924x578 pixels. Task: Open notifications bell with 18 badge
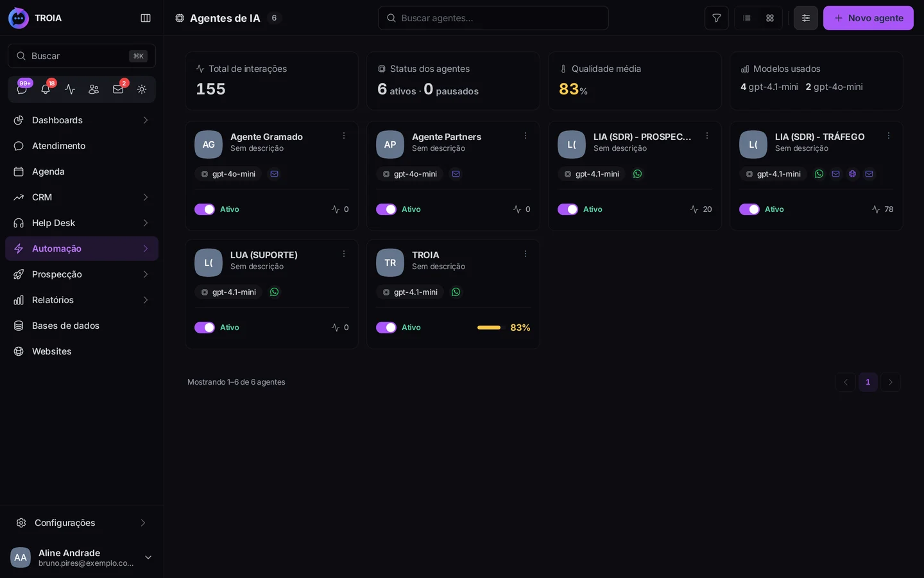(x=46, y=89)
